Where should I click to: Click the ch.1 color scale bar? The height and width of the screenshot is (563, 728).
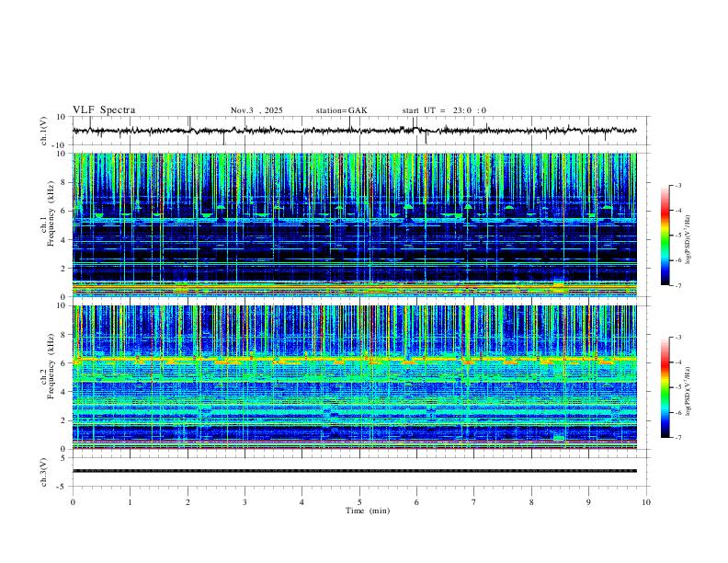coord(665,236)
